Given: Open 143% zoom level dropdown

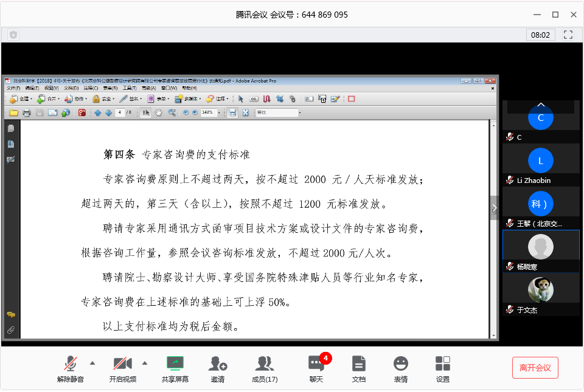Looking at the screenshot, I should coord(219,112).
